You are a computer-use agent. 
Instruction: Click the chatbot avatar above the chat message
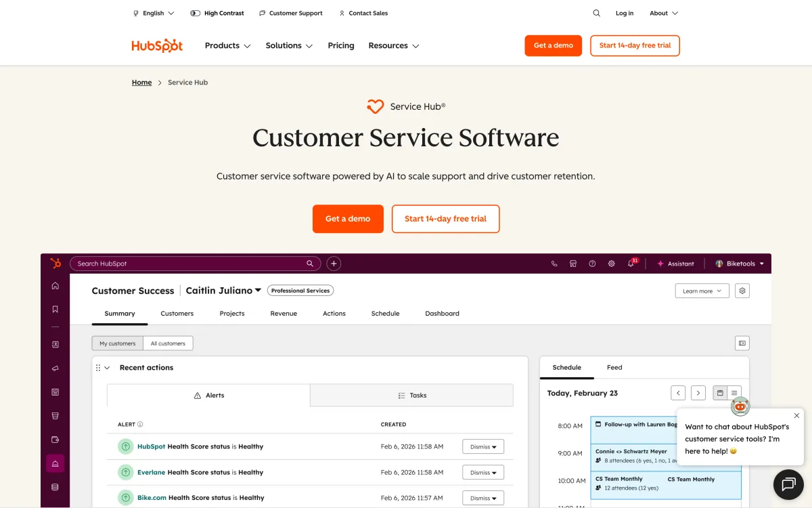pos(740,406)
